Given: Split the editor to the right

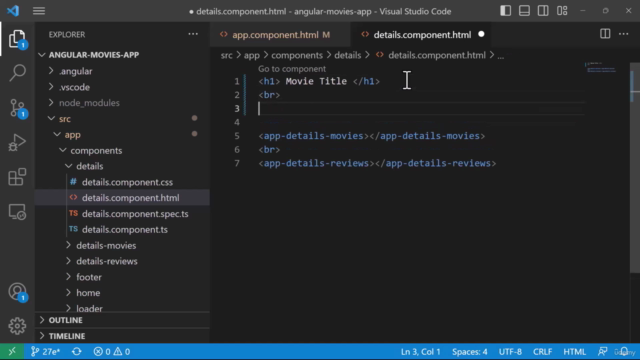Looking at the screenshot, I should [605, 34].
